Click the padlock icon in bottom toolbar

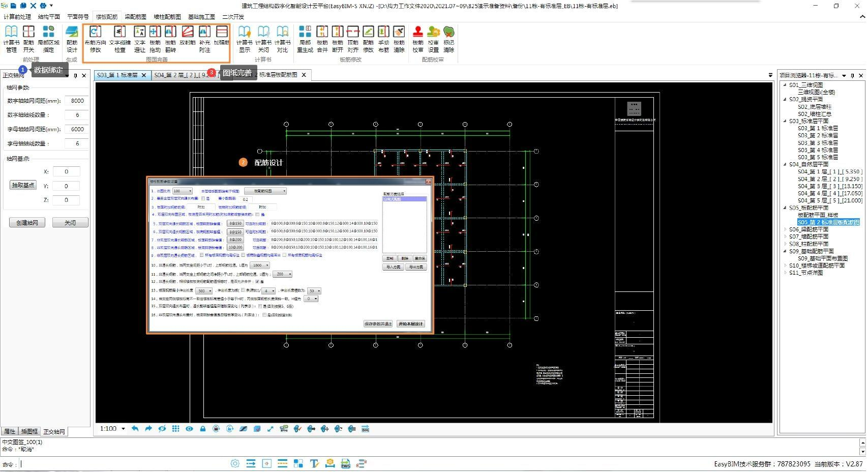tap(202, 429)
